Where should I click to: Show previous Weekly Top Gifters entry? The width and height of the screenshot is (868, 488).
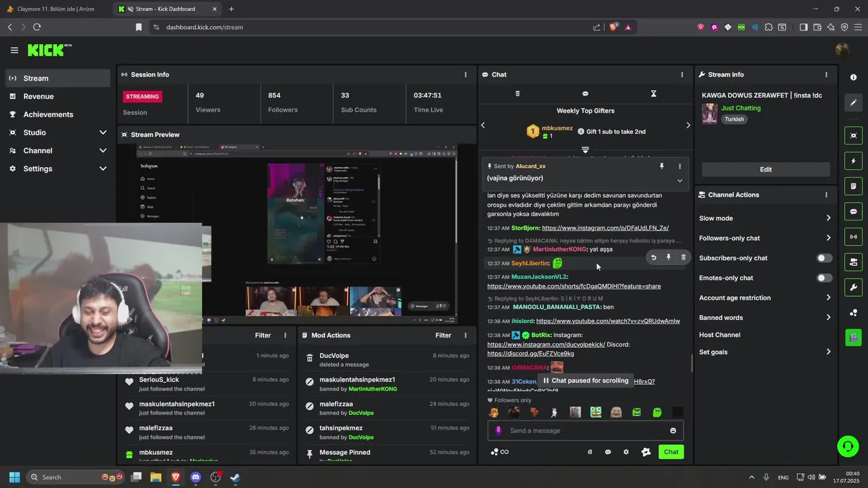[x=483, y=125]
